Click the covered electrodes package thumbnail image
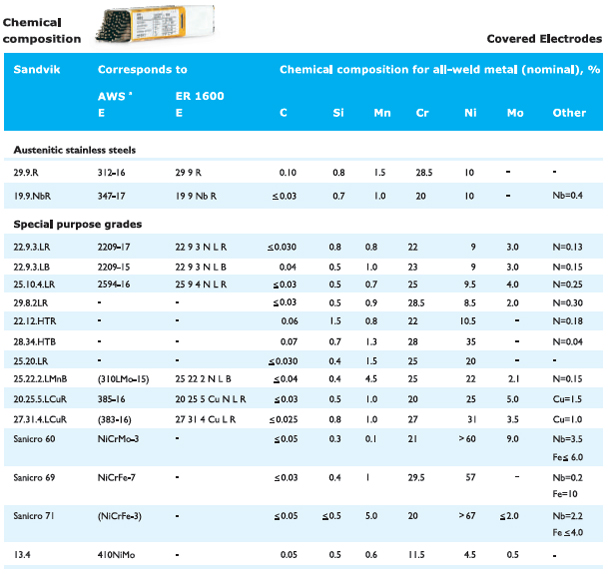 coord(155,24)
